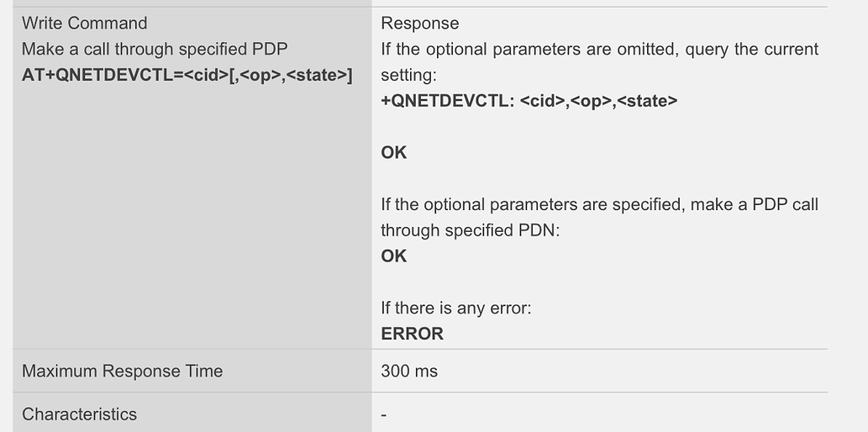The image size is (868, 432).
Task: Click the word "setting:" in the response
Action: [x=408, y=76]
